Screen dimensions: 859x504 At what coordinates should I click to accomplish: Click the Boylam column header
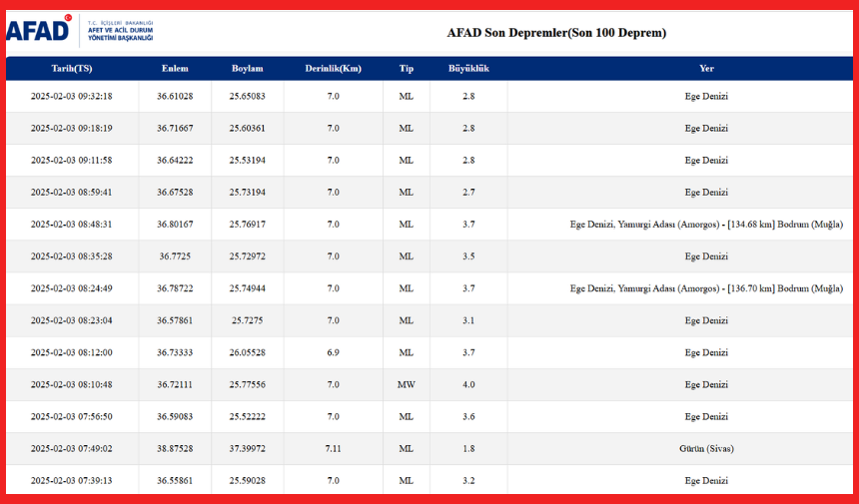247,69
